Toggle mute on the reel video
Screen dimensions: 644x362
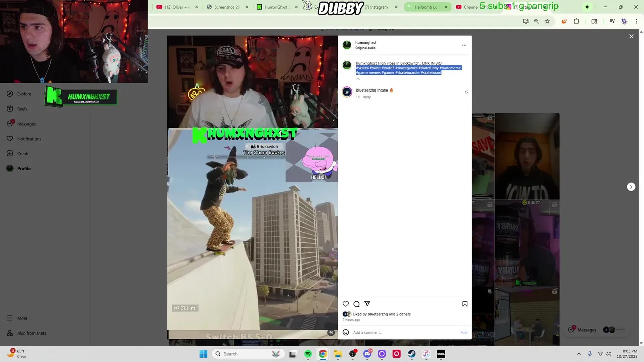331,332
